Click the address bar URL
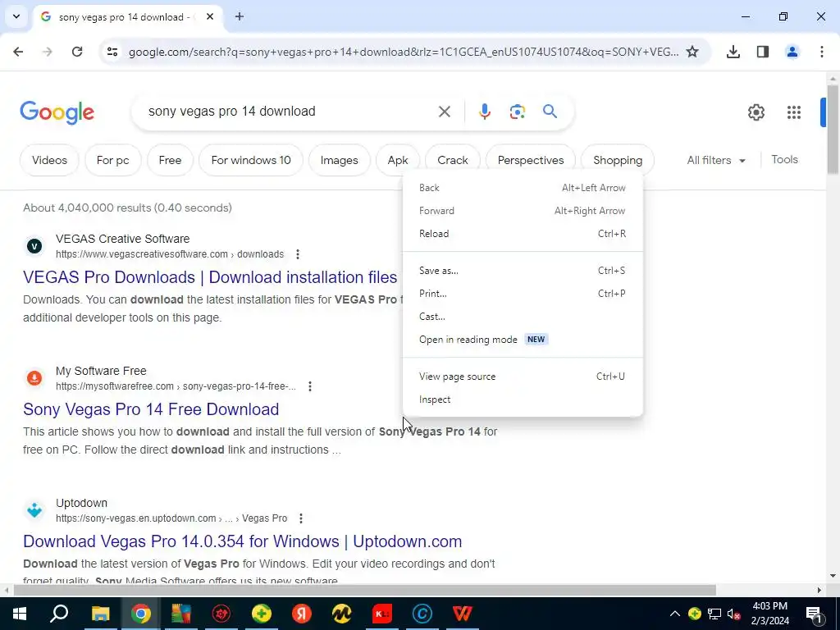The image size is (840, 630). pos(404,52)
